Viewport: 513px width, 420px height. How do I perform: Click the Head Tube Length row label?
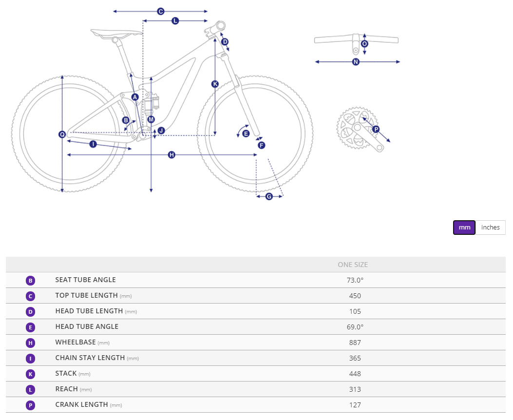(89, 311)
